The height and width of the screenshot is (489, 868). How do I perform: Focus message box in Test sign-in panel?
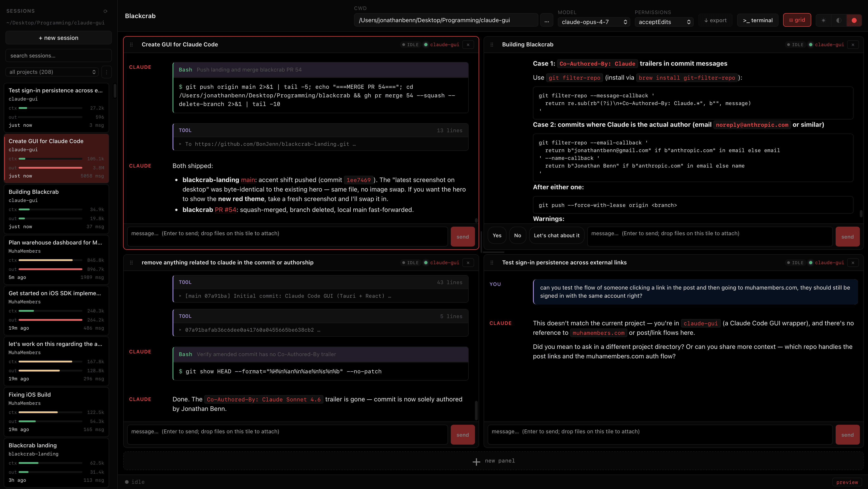660,435
